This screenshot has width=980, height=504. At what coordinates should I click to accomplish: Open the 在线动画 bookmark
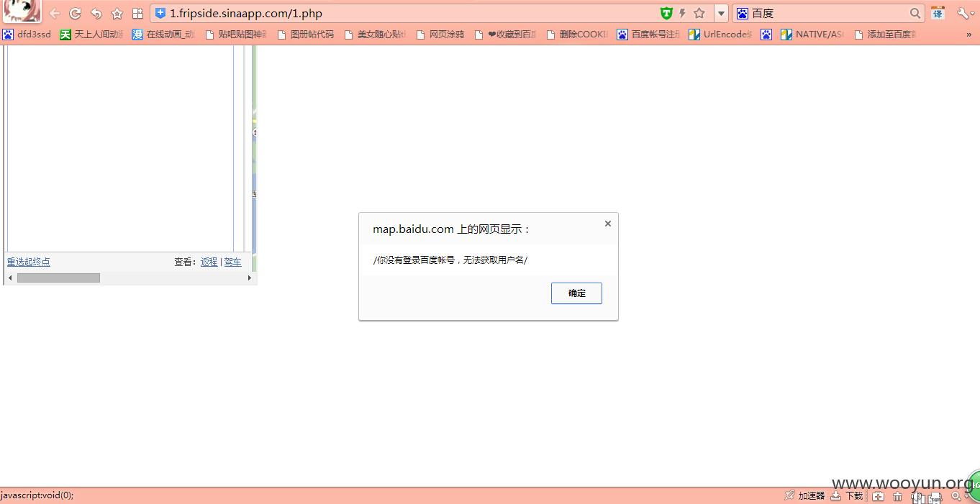(x=163, y=35)
